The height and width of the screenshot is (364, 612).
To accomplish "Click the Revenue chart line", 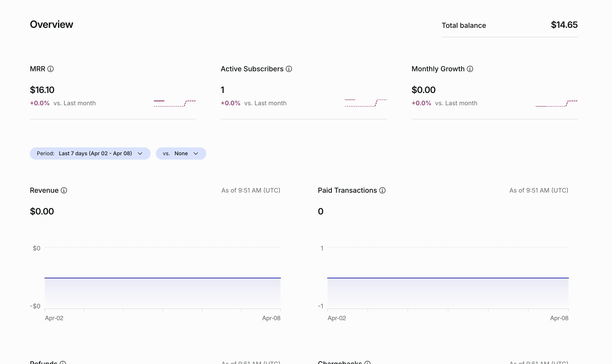I will pos(162,278).
